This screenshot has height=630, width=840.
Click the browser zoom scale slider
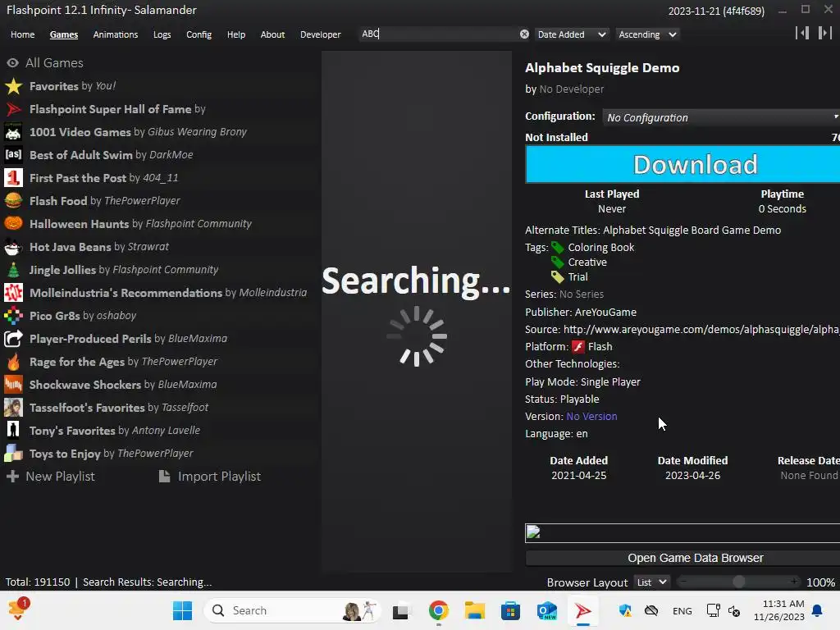[x=738, y=582]
